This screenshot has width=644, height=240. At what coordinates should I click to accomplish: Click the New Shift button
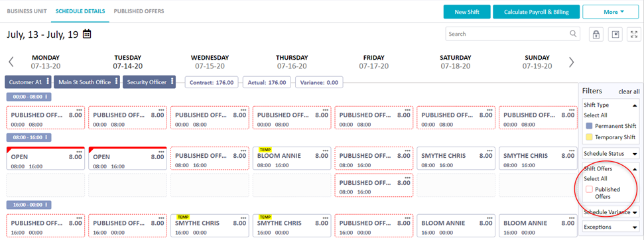click(467, 12)
